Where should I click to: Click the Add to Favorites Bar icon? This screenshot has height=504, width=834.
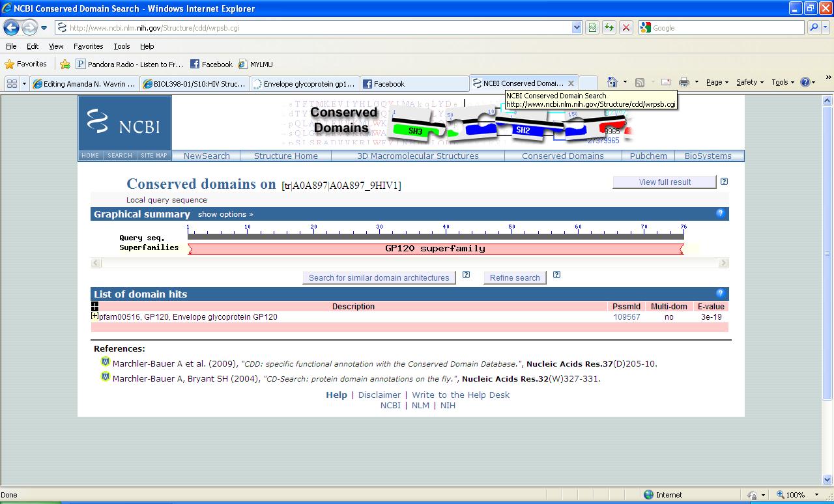point(65,64)
